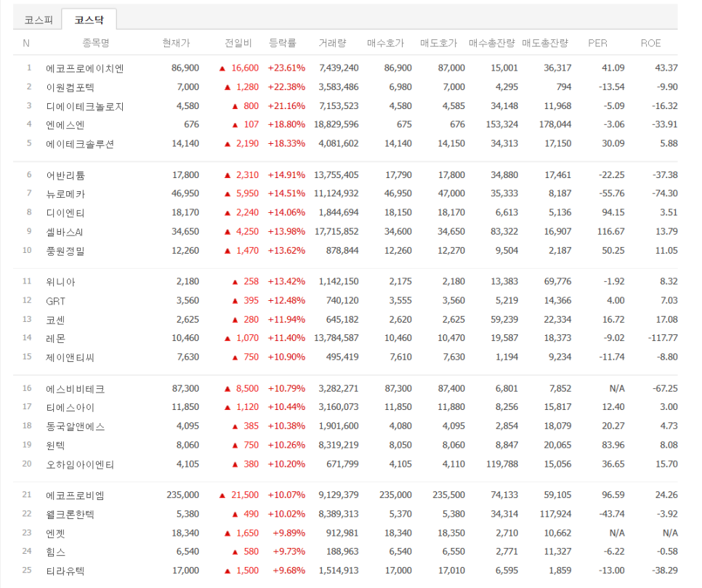Select the 153,324 bid balance cell
Image resolution: width=702 pixels, height=588 pixels.
tap(502, 124)
